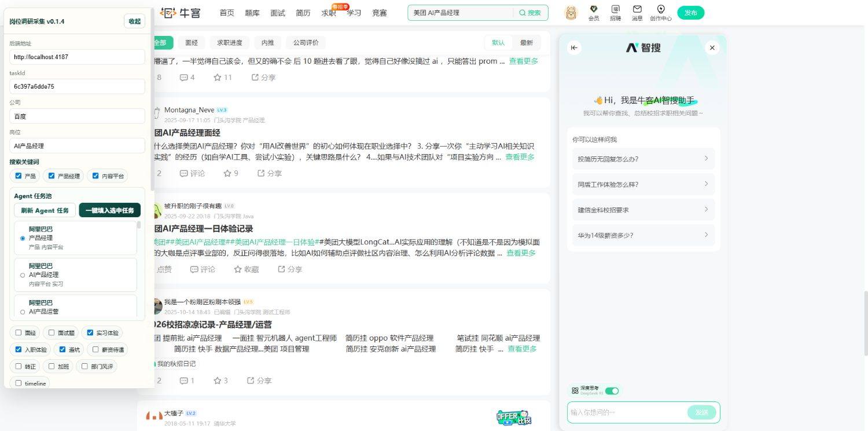Focus the taskId input field
The image size is (868, 431).
(x=77, y=86)
